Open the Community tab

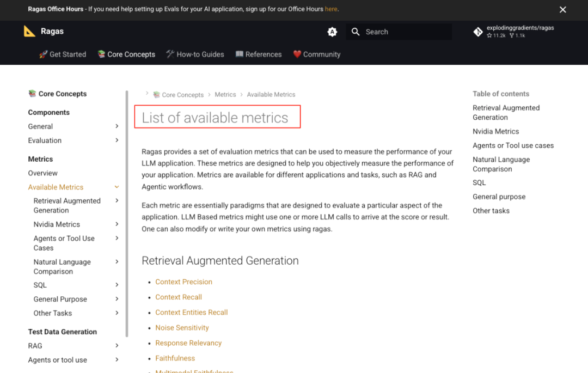[x=317, y=54]
